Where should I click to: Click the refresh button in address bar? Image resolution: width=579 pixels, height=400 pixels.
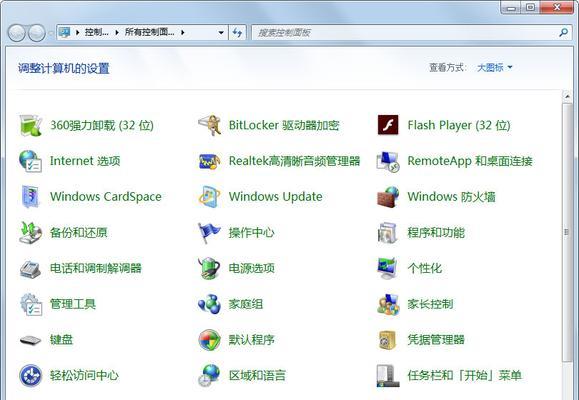coord(237,33)
